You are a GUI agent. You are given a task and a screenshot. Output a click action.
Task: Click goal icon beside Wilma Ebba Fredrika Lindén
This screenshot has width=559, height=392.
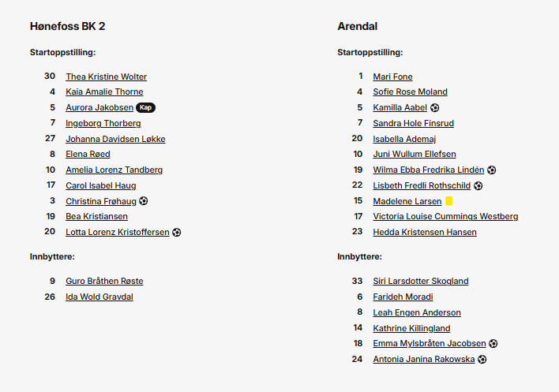(x=492, y=170)
